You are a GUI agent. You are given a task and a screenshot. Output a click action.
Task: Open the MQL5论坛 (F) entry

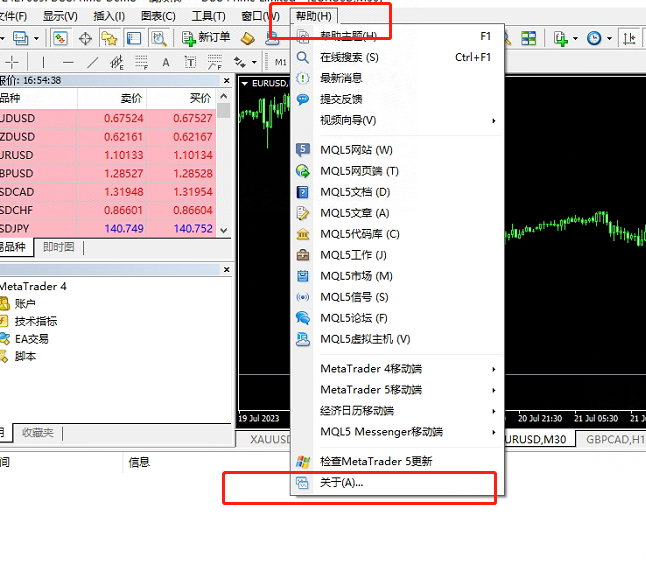pyautogui.click(x=397, y=318)
